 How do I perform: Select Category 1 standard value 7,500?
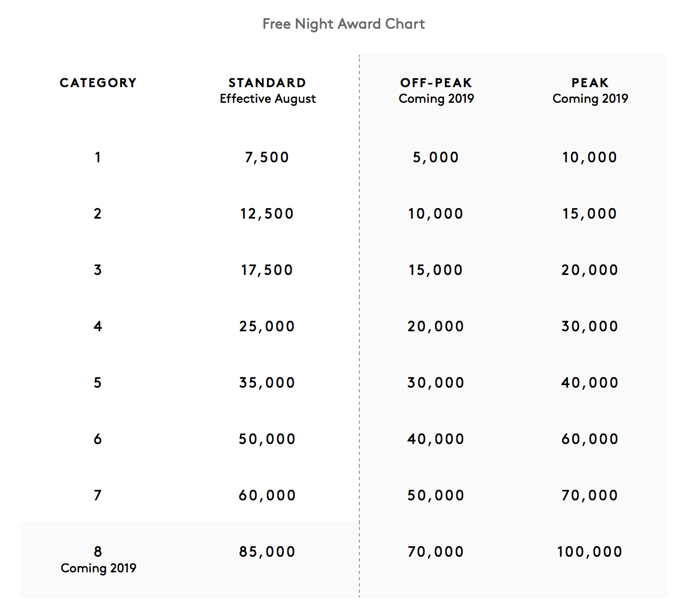coord(267,158)
